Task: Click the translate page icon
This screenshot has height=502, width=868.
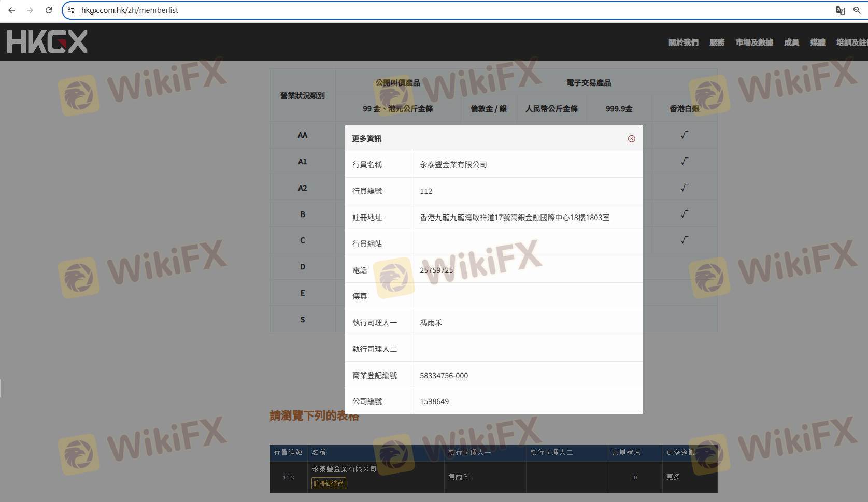Action: pos(840,10)
